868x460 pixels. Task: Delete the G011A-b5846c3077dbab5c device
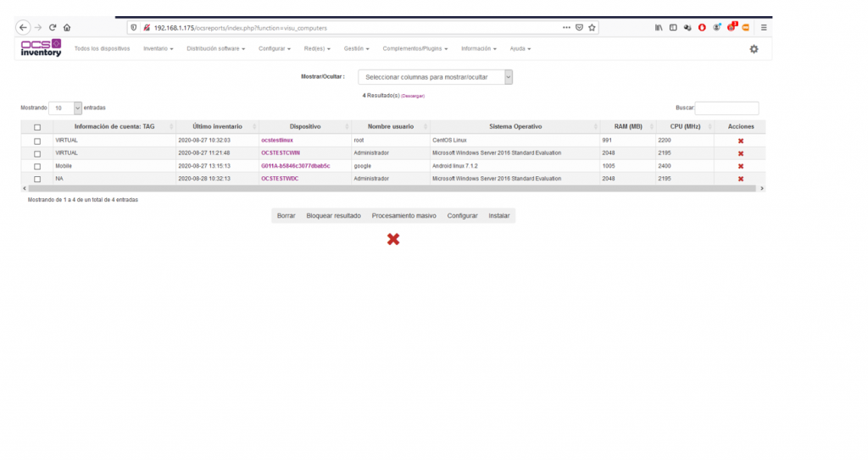click(x=741, y=167)
